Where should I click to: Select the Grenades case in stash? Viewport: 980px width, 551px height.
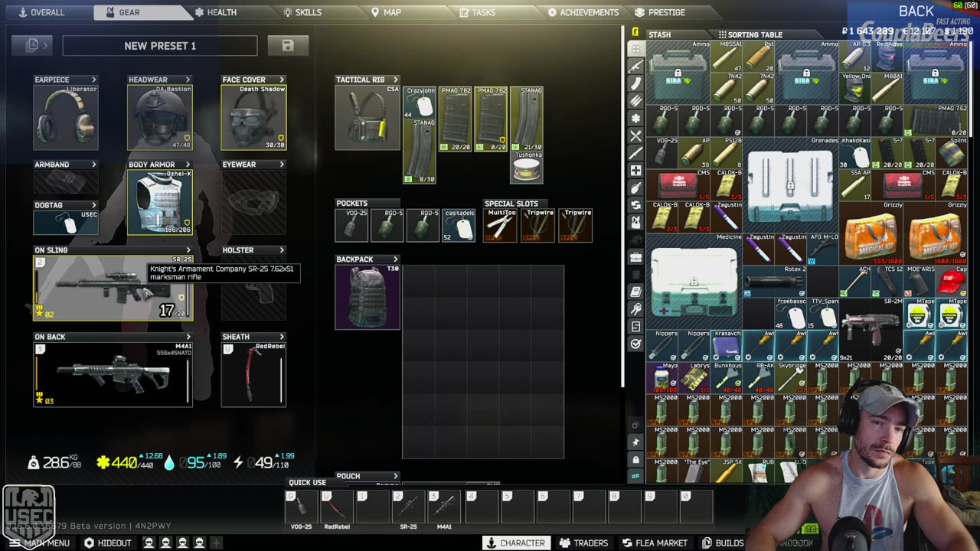click(x=790, y=185)
